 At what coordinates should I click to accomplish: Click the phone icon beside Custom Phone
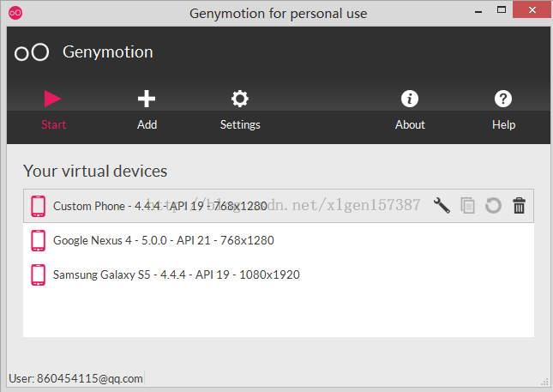[38, 206]
